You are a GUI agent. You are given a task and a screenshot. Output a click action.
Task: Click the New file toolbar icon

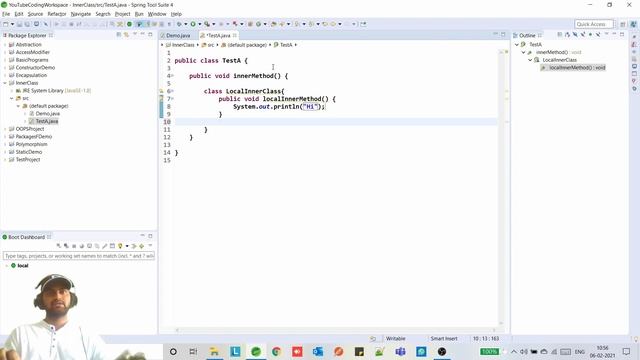coord(6,24)
